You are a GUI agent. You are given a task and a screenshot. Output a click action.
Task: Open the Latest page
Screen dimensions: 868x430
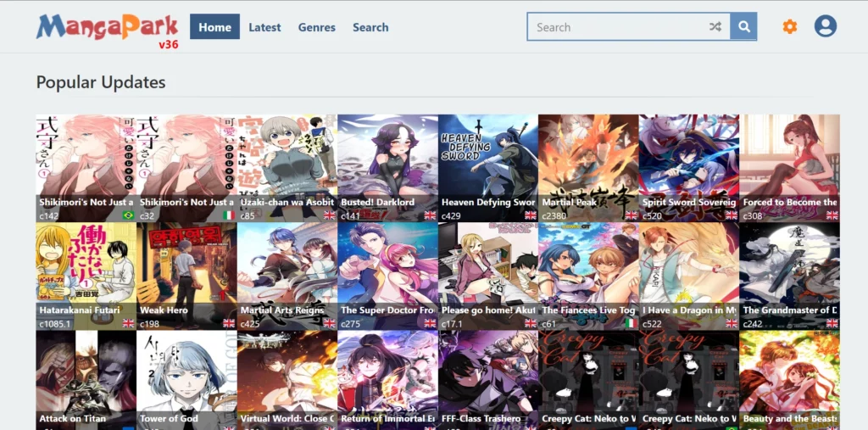click(264, 27)
